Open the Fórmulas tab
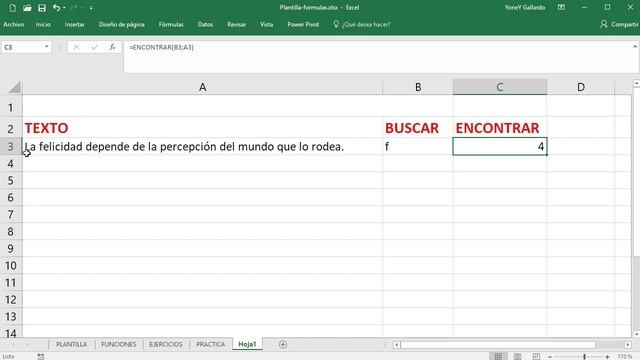This screenshot has height=360, width=640. pos(171,24)
